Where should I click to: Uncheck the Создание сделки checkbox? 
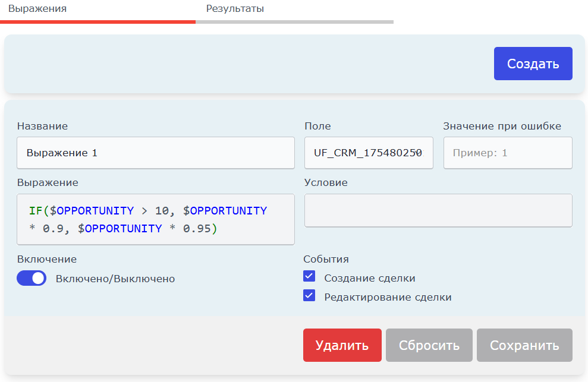[x=309, y=276]
